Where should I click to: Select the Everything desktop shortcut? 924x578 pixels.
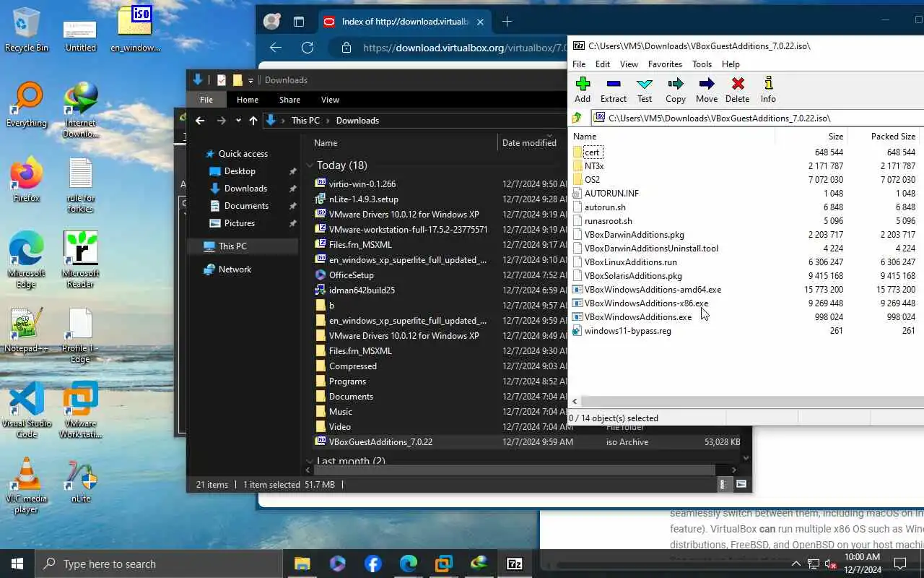[x=27, y=105]
